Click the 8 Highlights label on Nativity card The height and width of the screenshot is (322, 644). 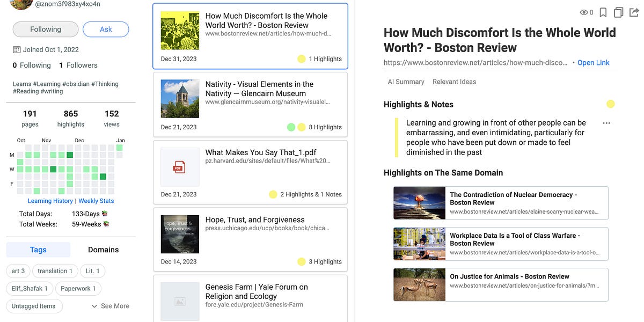coord(325,127)
